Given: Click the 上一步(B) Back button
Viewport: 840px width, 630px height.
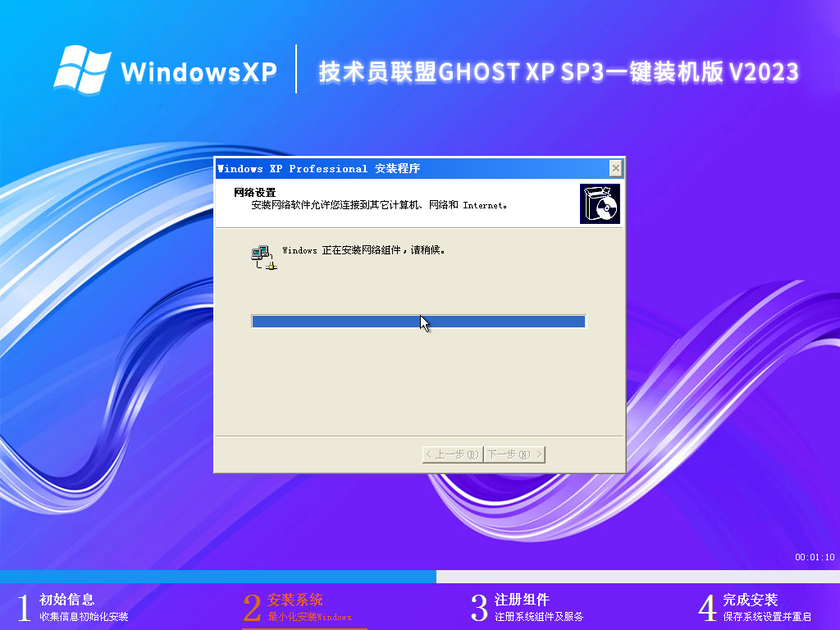Looking at the screenshot, I should point(452,454).
